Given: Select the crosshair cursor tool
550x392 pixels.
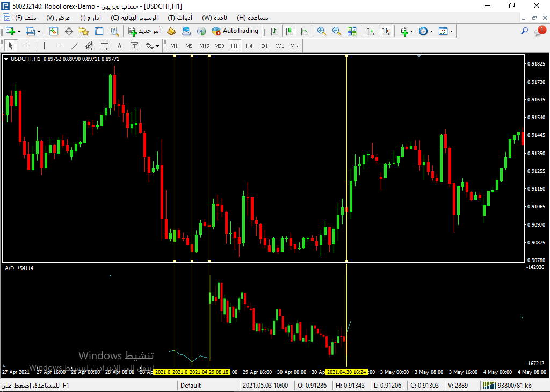Looking at the screenshot, I should coord(25,46).
